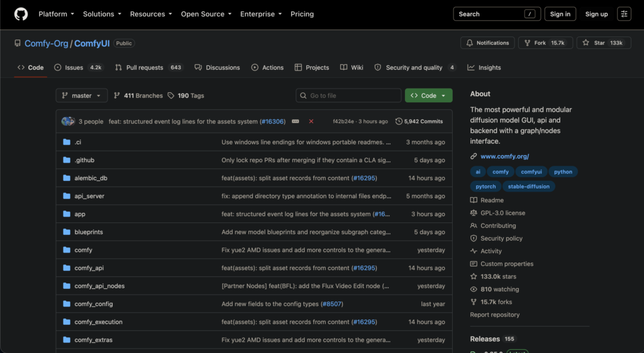Open the Report repository link

[x=494, y=315]
